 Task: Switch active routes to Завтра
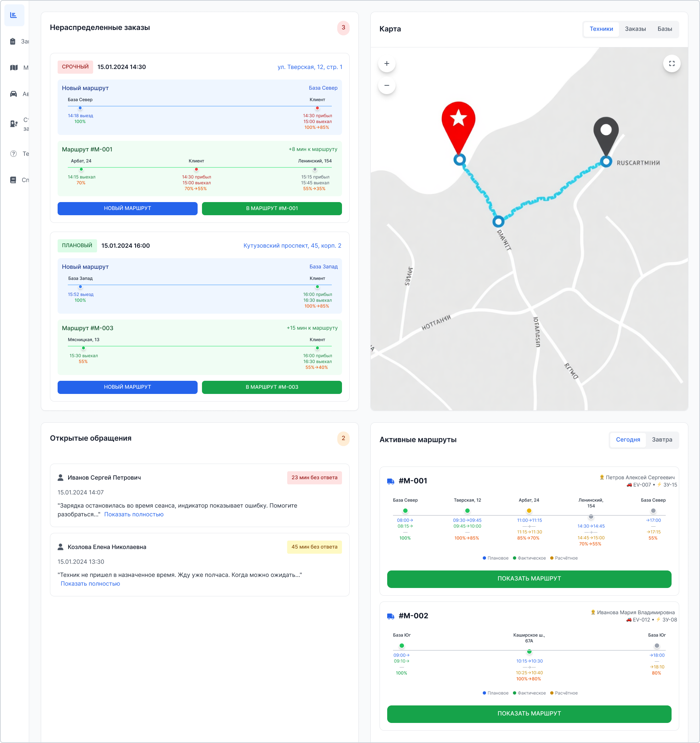[662, 440]
